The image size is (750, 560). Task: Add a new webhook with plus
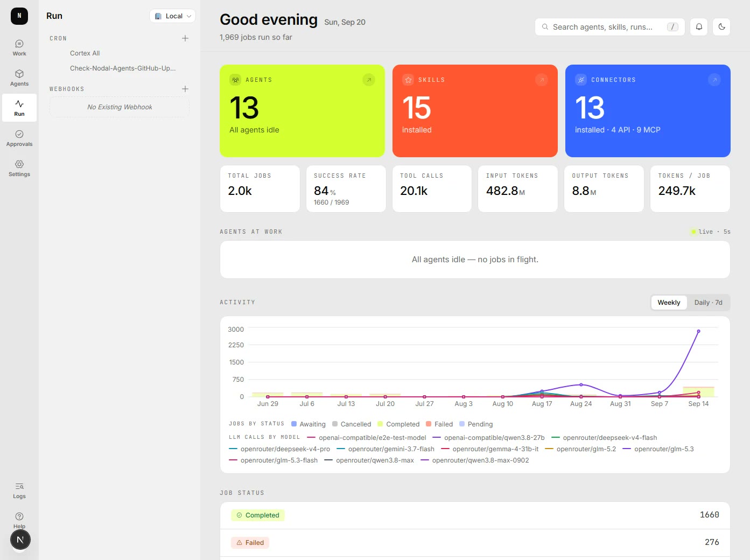185,89
